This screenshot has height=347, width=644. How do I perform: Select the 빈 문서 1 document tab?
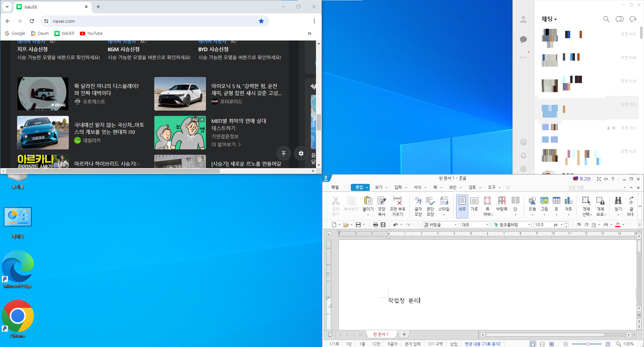point(381,334)
